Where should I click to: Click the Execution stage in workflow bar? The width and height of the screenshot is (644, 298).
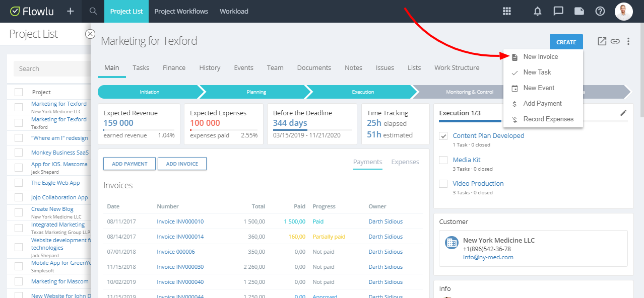[x=363, y=92]
